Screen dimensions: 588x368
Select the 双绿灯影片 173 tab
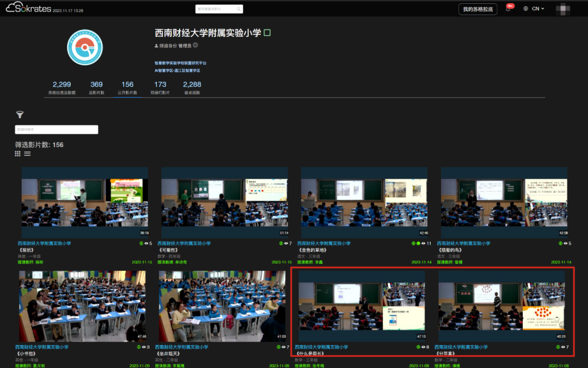click(x=160, y=88)
